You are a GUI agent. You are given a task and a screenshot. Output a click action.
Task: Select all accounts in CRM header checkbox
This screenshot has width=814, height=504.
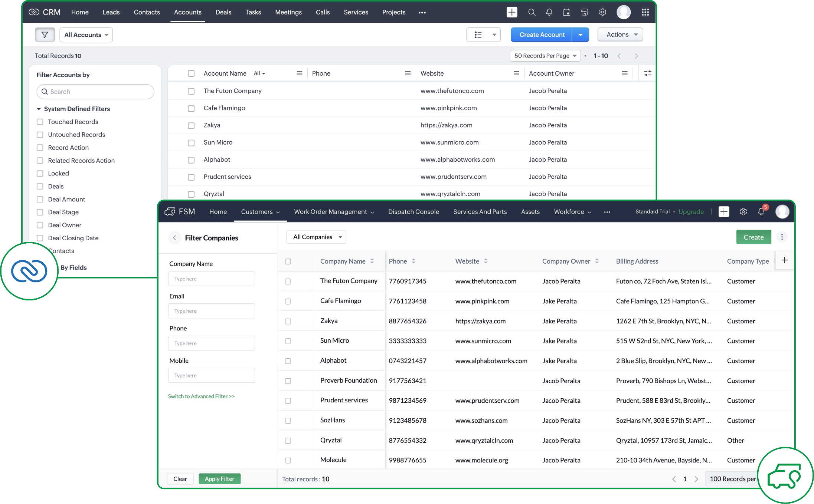[191, 73]
